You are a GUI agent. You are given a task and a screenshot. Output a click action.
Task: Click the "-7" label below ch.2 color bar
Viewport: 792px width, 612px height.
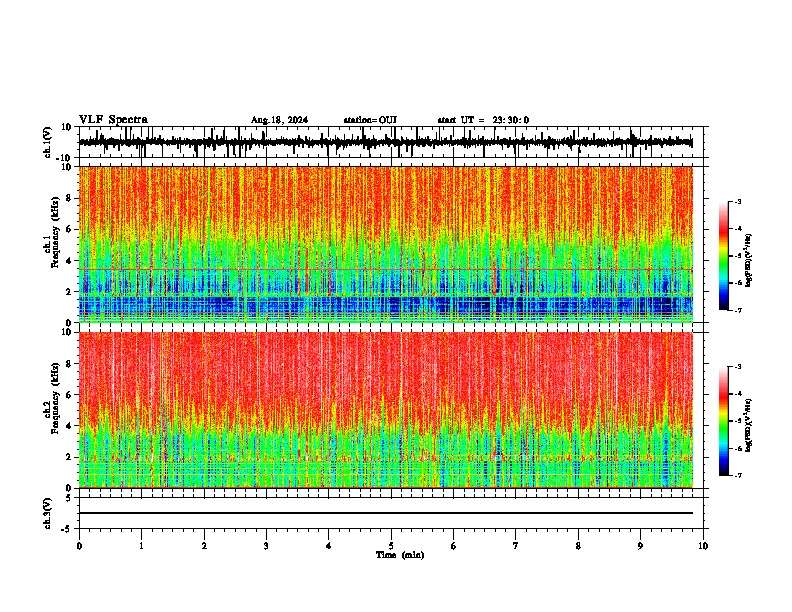(737, 476)
